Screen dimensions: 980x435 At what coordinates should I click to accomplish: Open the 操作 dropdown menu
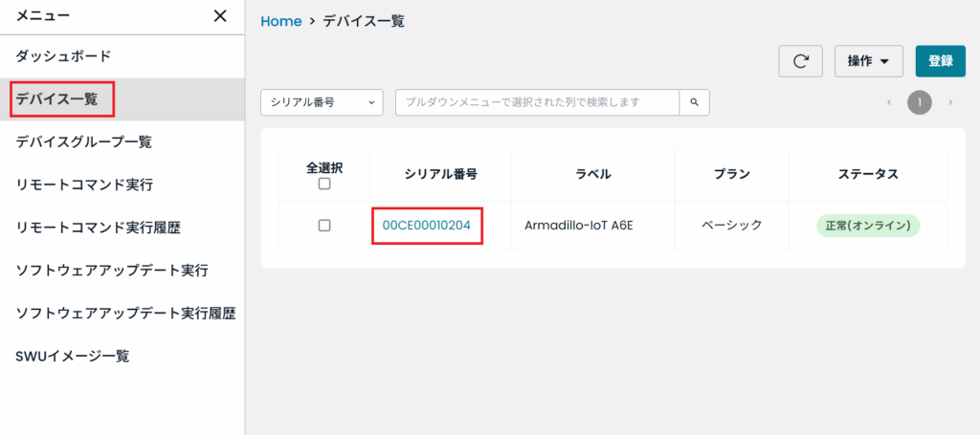coord(869,61)
